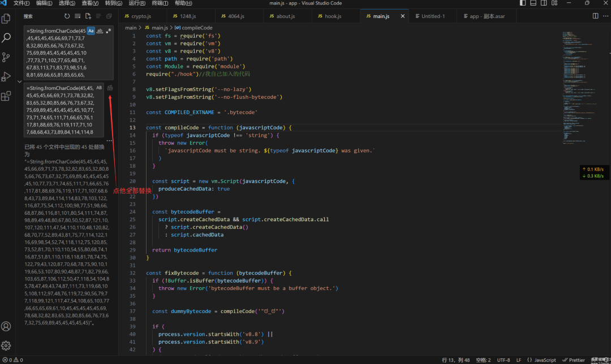Open errors and warnings counter

tap(12, 360)
